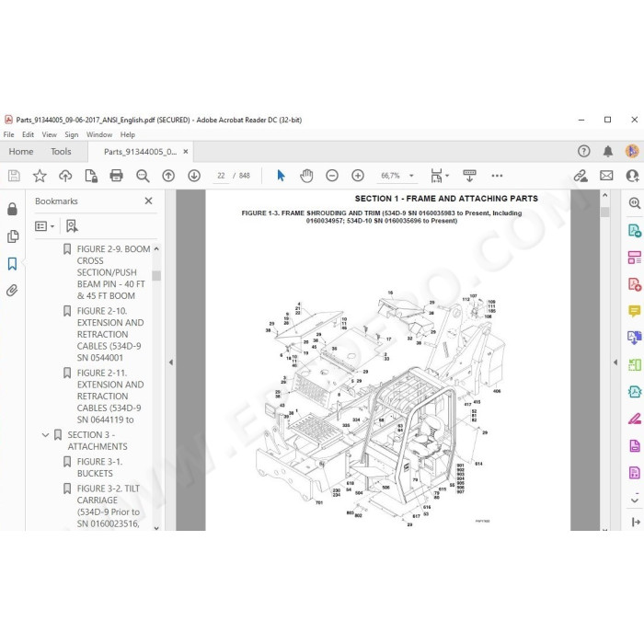Add the document to starred files
Screen dimensions: 644x644
coord(40,176)
